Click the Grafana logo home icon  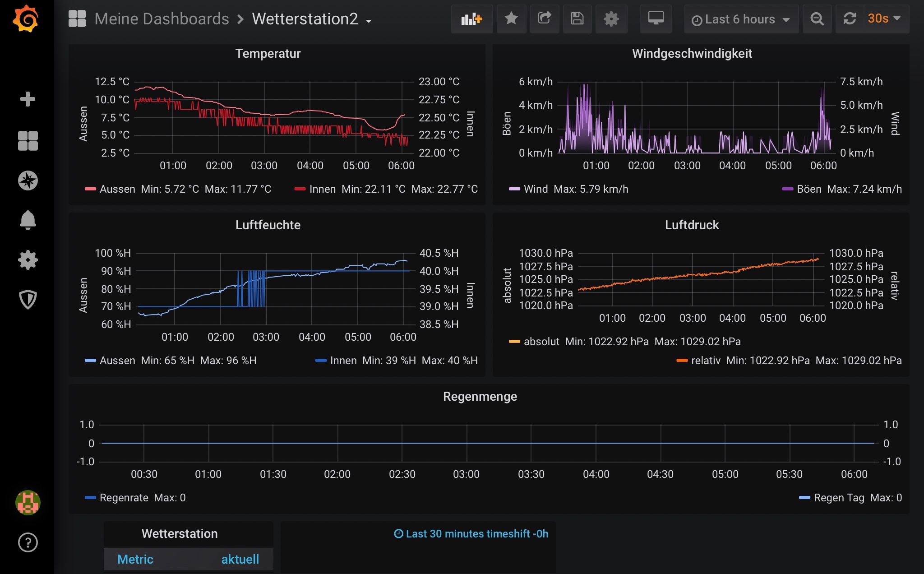coord(26,19)
